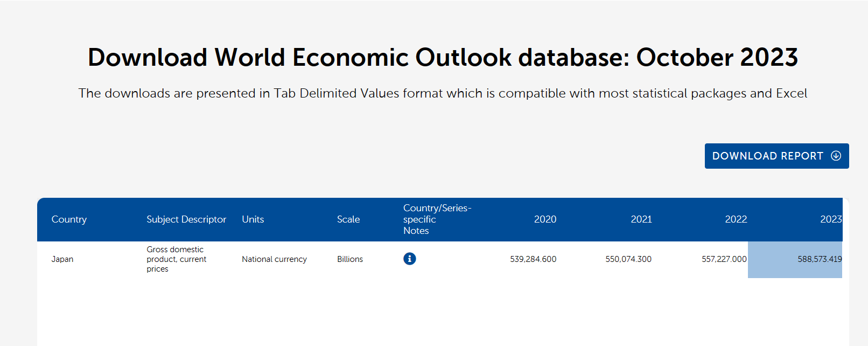
Task: Click the info icon in Japan row
Action: (409, 259)
